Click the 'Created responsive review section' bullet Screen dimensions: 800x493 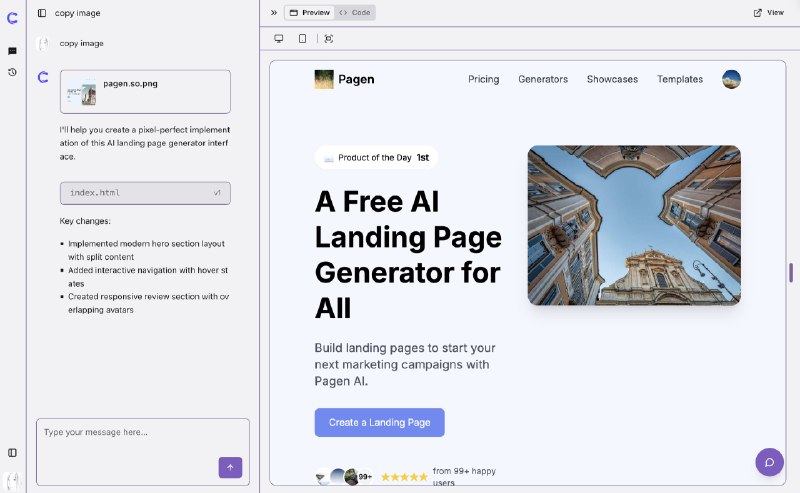click(x=148, y=303)
